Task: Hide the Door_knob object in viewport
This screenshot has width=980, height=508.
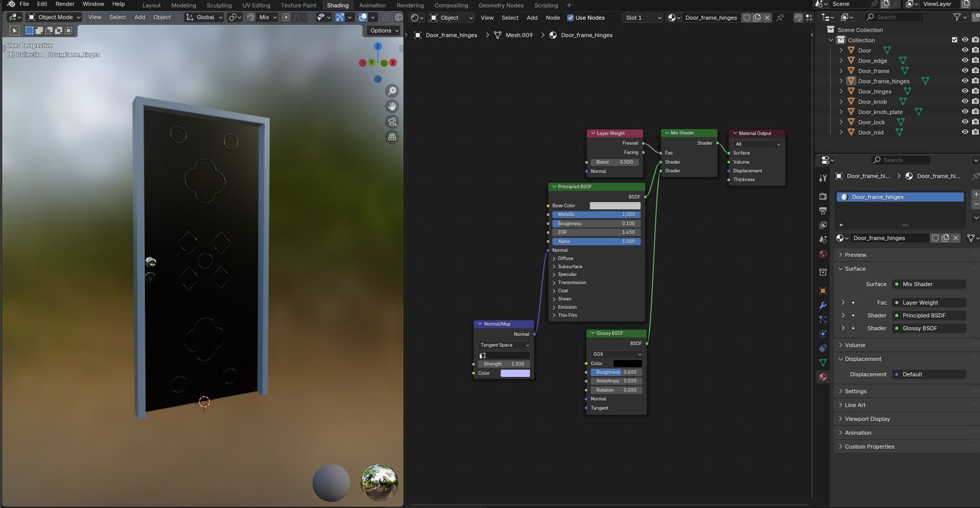Action: click(x=965, y=102)
